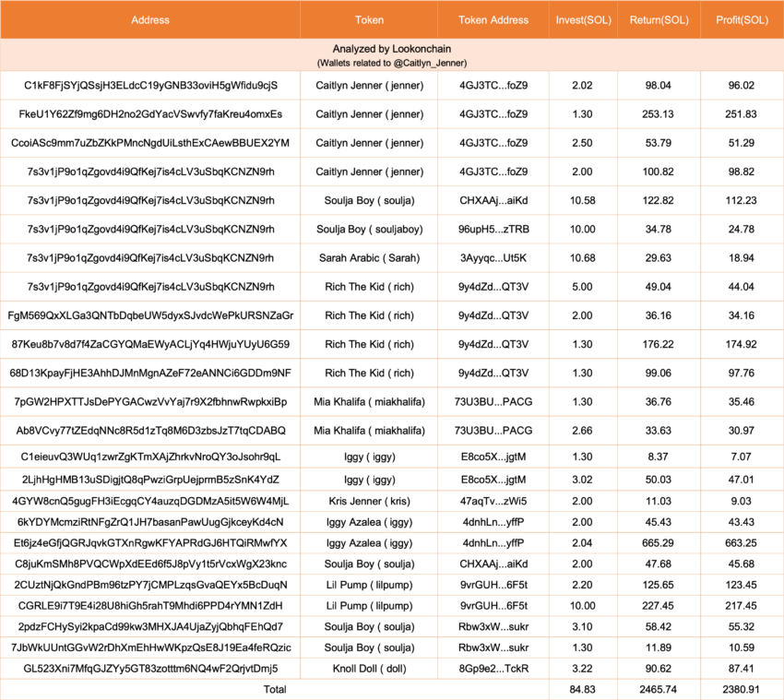Select address 68D13KpayFjHE3AhhDJMnMgnAZeF72eANNCi6GDDm9NF
This screenshot has width=784, height=700.
click(150, 373)
